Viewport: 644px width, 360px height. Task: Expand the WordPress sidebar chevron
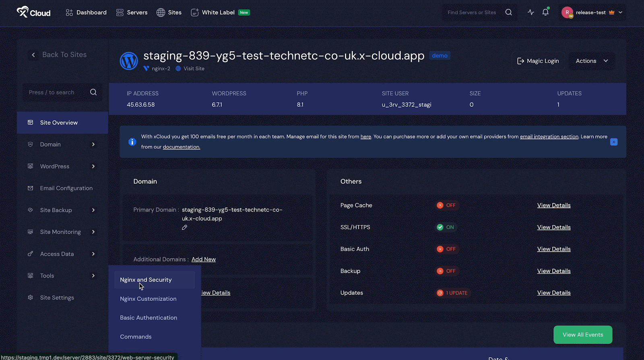pyautogui.click(x=93, y=166)
